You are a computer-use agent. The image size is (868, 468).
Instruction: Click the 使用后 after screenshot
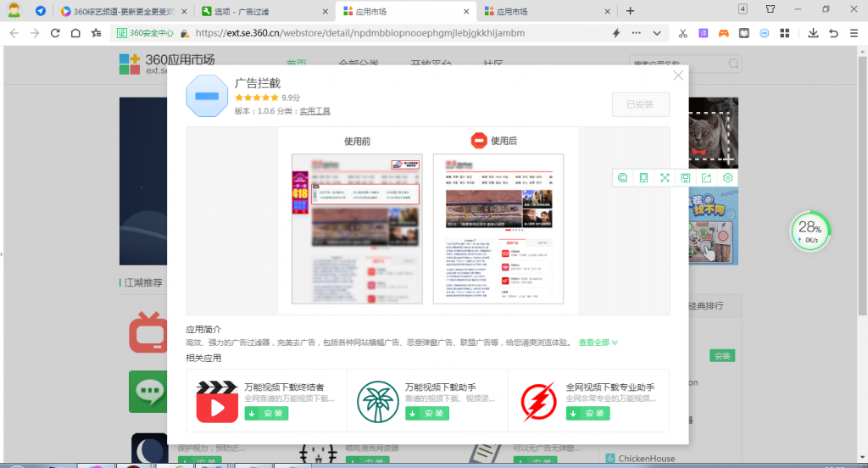pyautogui.click(x=498, y=229)
